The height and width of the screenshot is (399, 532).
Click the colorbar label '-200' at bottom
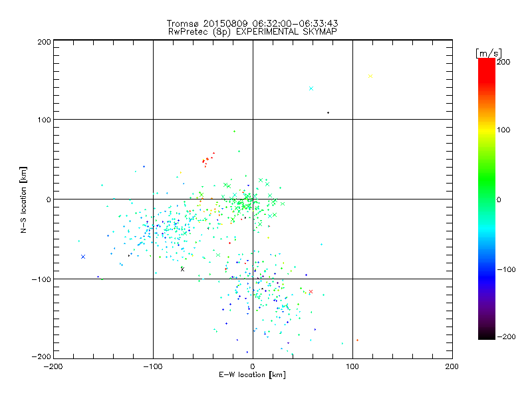tap(507, 336)
